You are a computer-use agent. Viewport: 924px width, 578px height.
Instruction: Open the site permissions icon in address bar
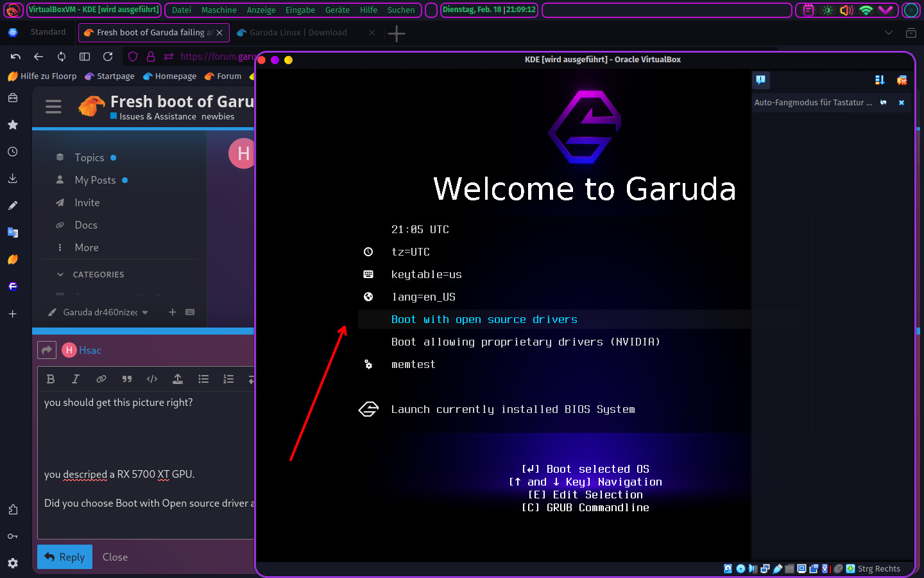(169, 57)
